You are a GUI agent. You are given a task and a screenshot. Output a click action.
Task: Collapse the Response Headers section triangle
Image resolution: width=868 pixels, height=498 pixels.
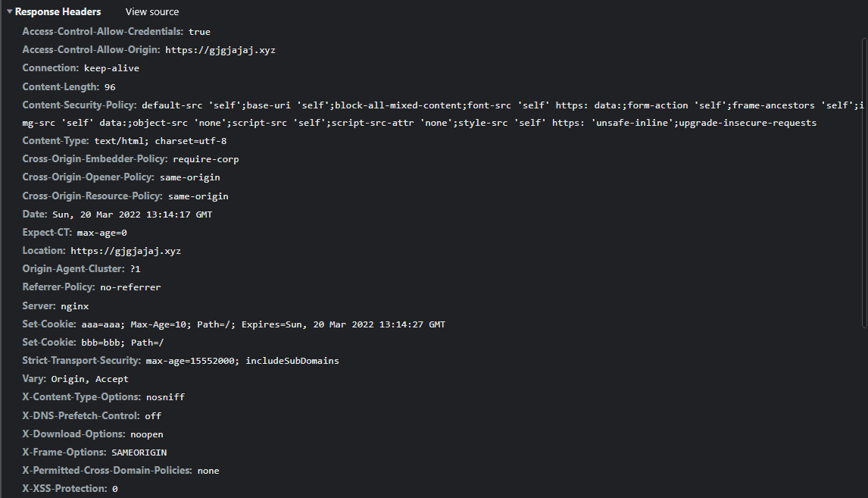coord(9,12)
